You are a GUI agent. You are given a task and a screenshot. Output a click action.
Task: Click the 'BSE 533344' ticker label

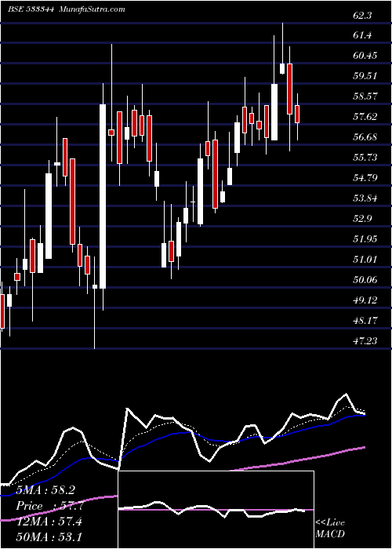31,9
